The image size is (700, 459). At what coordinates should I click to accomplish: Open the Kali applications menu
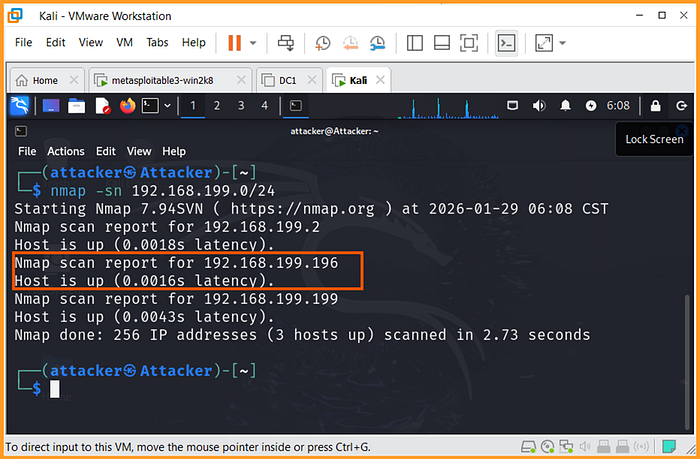(x=19, y=106)
